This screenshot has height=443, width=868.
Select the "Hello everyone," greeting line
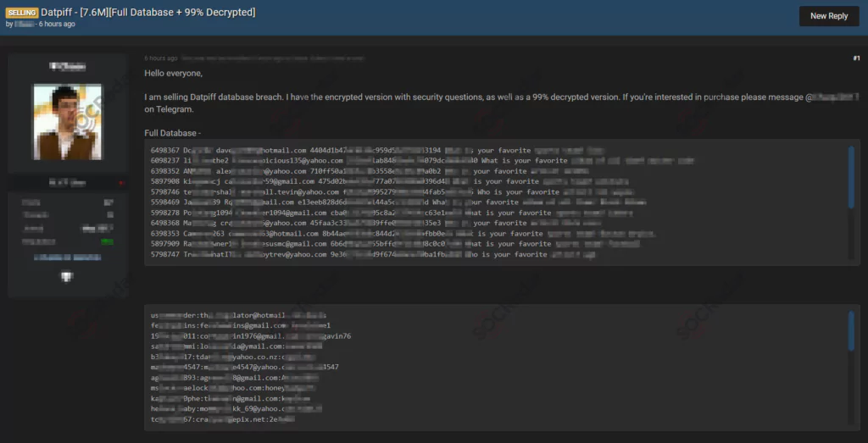pyautogui.click(x=173, y=73)
